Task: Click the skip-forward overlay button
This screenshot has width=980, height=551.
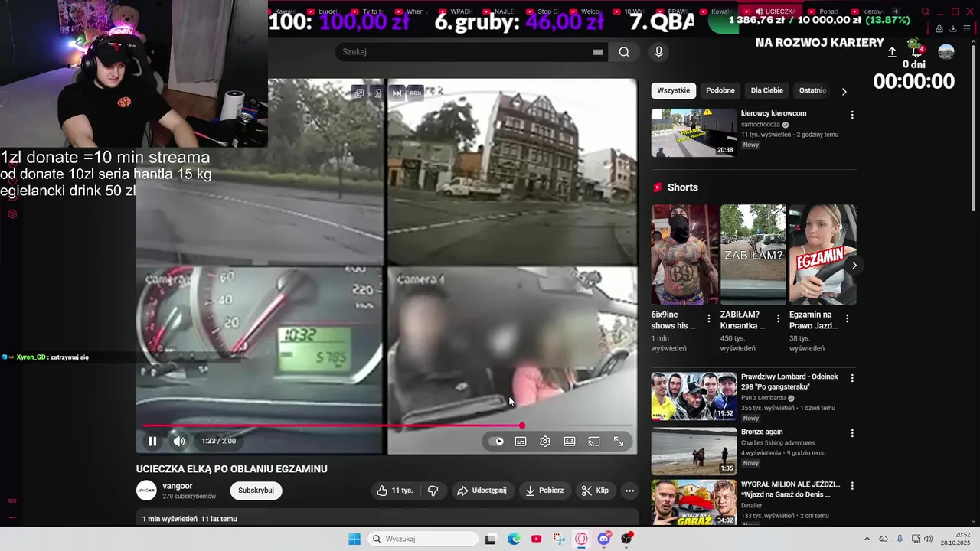Action: pyautogui.click(x=397, y=93)
